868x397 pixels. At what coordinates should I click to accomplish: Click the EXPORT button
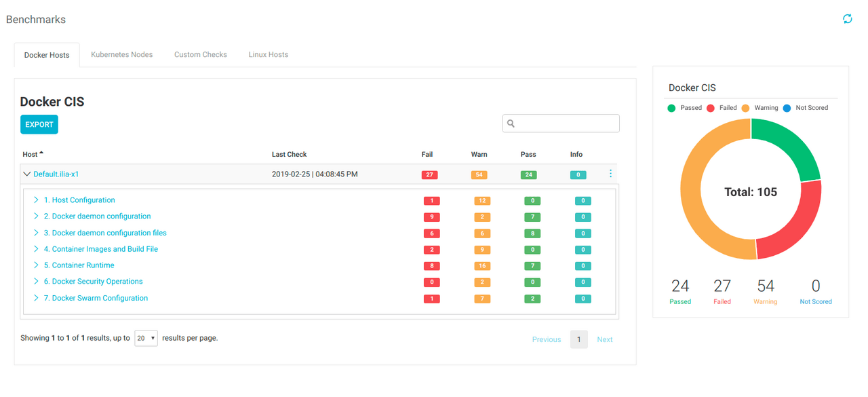coord(39,124)
